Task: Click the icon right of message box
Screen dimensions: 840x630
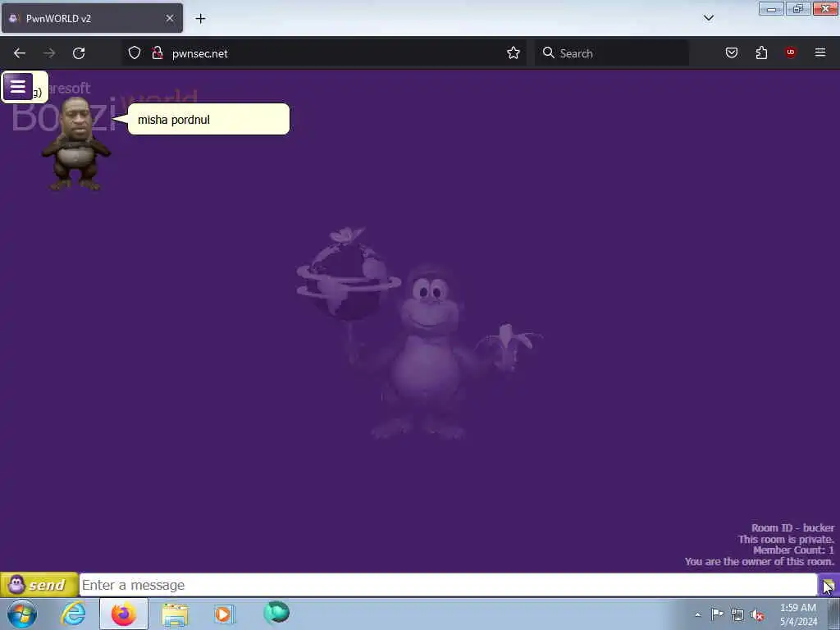Action: pos(829,585)
